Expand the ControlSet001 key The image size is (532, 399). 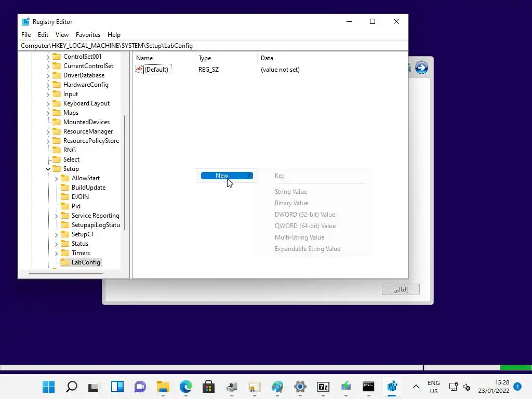point(48,57)
